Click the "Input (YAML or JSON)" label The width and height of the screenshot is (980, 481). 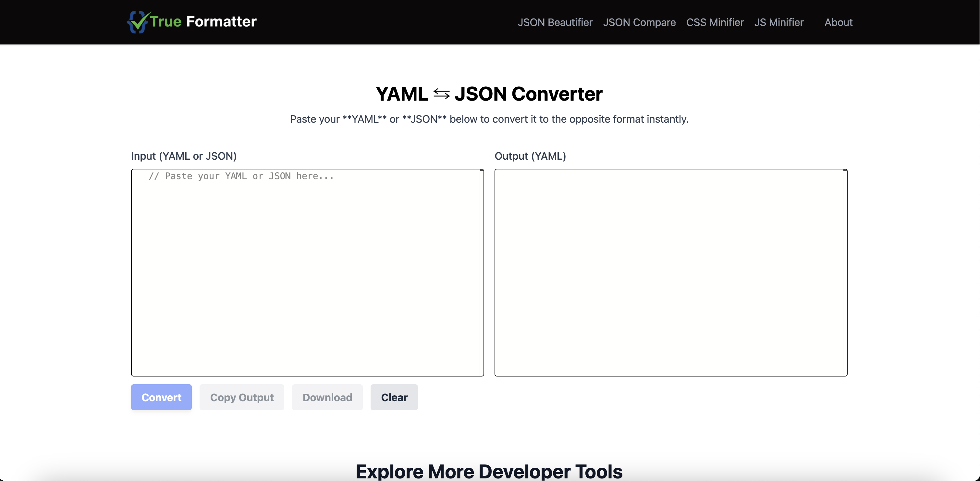click(184, 156)
